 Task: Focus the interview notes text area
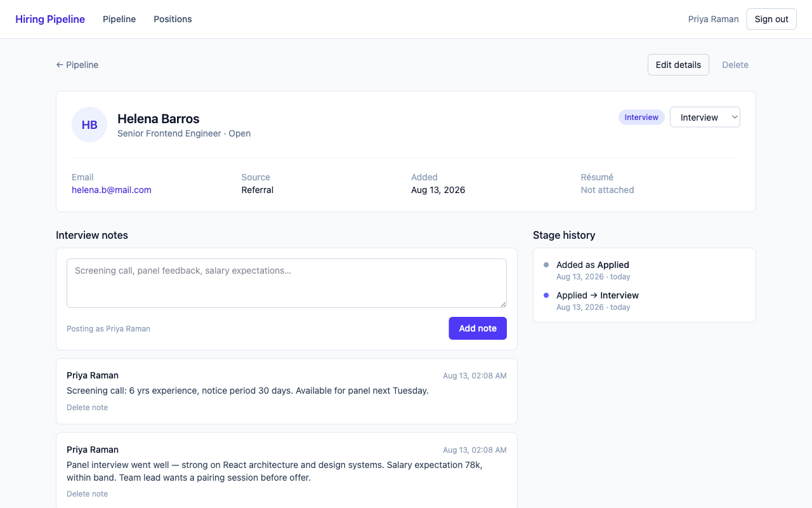coord(287,283)
